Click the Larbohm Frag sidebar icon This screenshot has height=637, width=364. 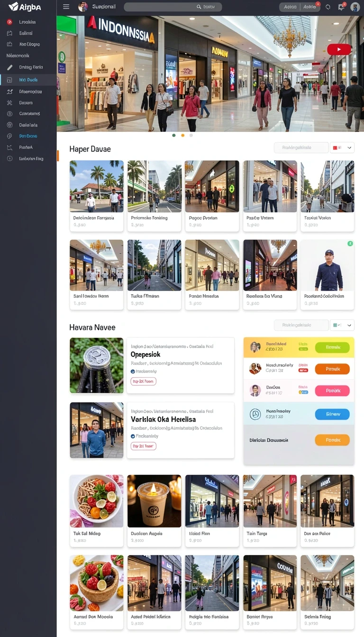coord(9,159)
